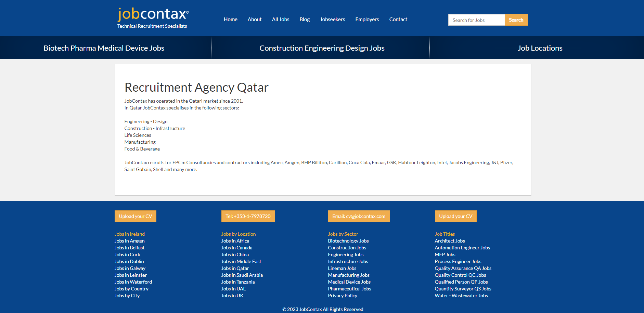Screen dimensions: 644x313
Task: Open the Process Engineer Jobs link
Action: [458, 261]
